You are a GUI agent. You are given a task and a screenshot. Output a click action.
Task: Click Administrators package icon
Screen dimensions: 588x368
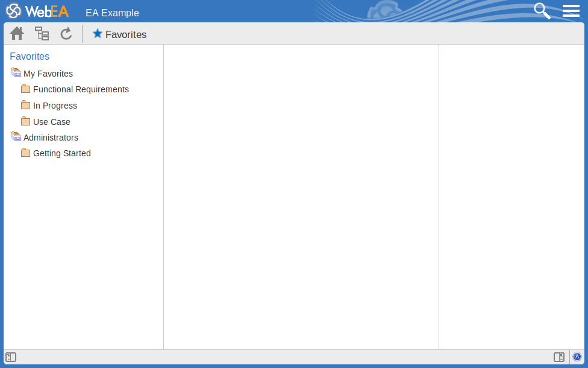click(x=16, y=136)
